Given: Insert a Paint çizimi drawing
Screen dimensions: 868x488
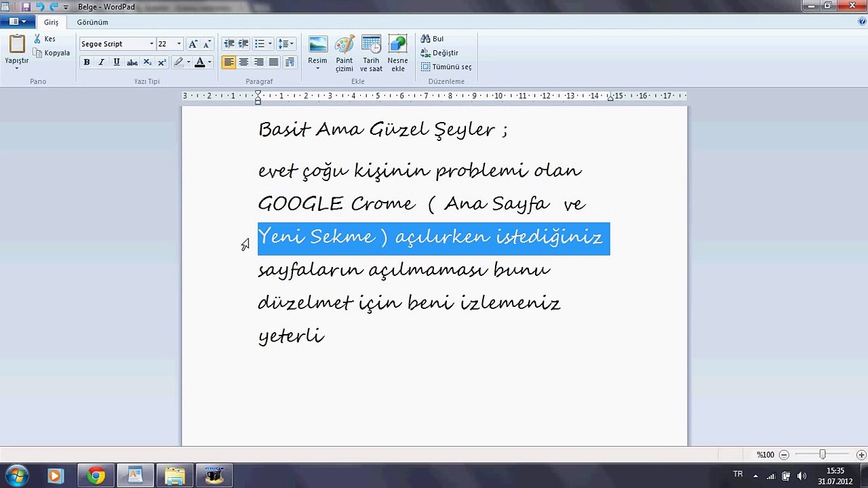Looking at the screenshot, I should 344,54.
